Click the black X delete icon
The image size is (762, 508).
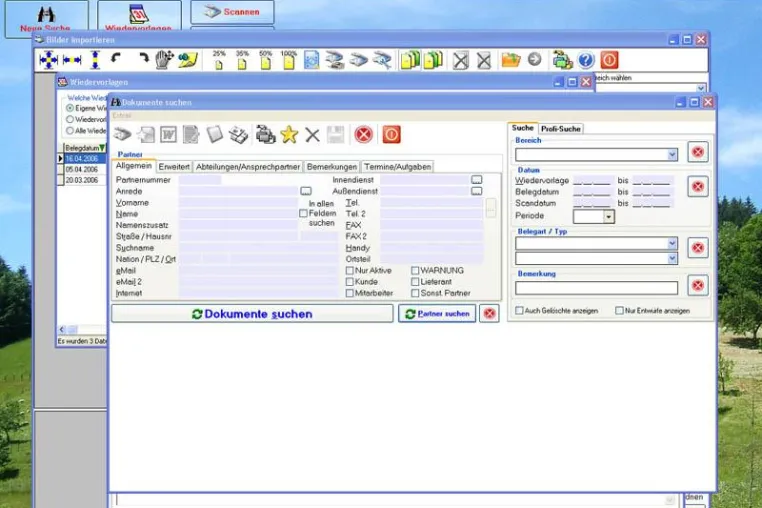(312, 135)
